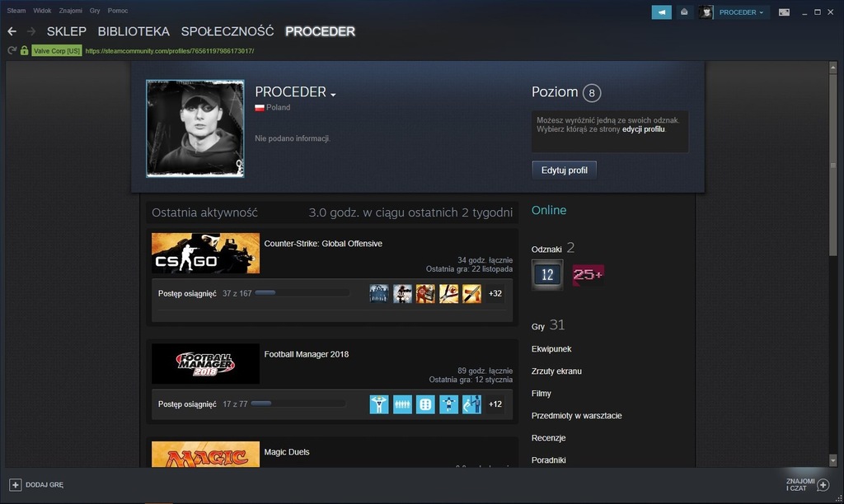
Task: Click the Edytuj profil button
Action: coord(564,170)
